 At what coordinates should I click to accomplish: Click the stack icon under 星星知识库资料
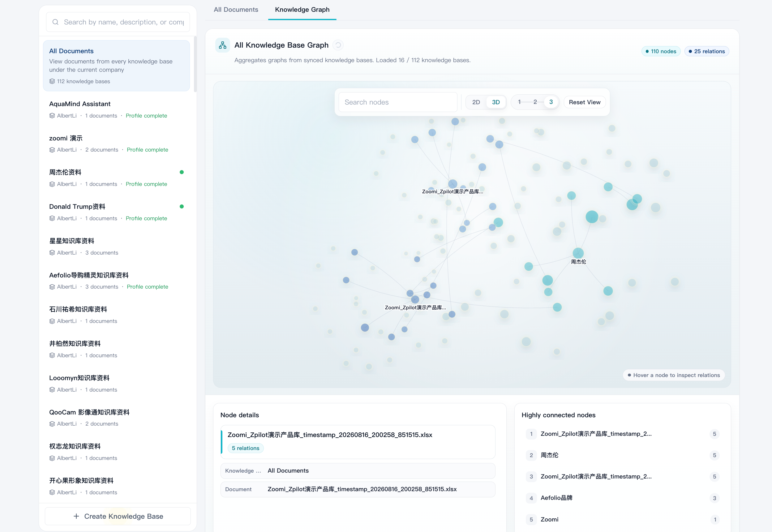click(x=52, y=253)
